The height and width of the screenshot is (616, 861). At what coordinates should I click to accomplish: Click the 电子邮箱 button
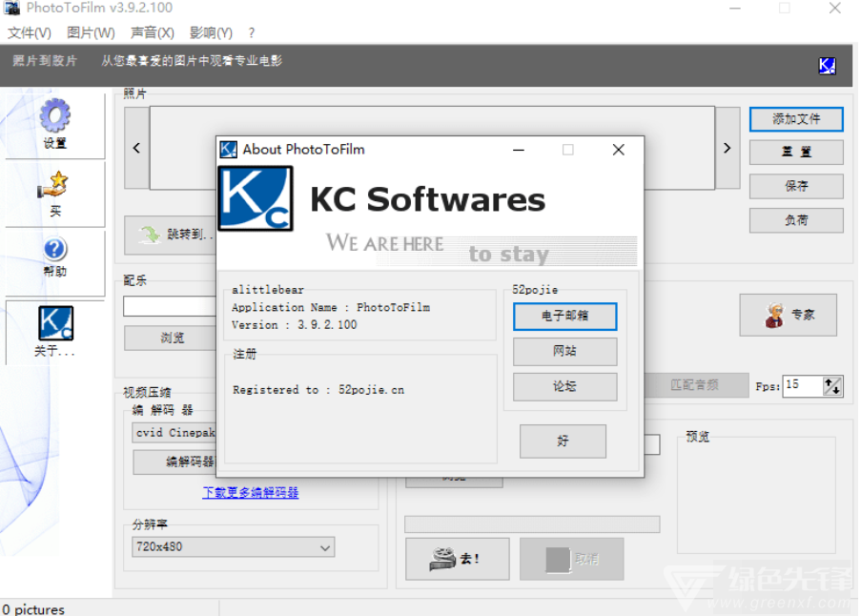565,317
